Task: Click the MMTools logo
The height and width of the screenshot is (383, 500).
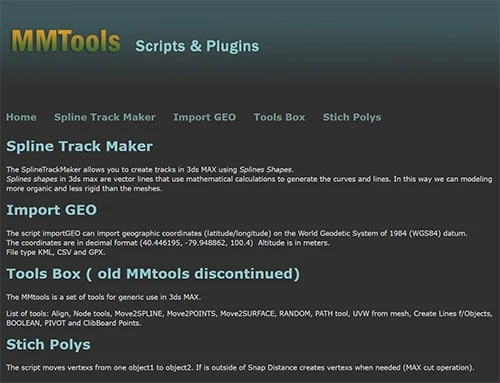Action: (x=66, y=41)
